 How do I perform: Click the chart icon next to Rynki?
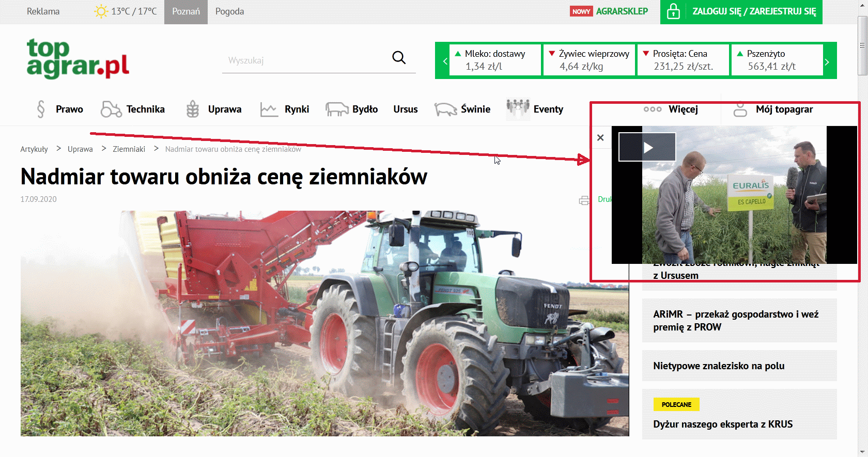coord(269,109)
